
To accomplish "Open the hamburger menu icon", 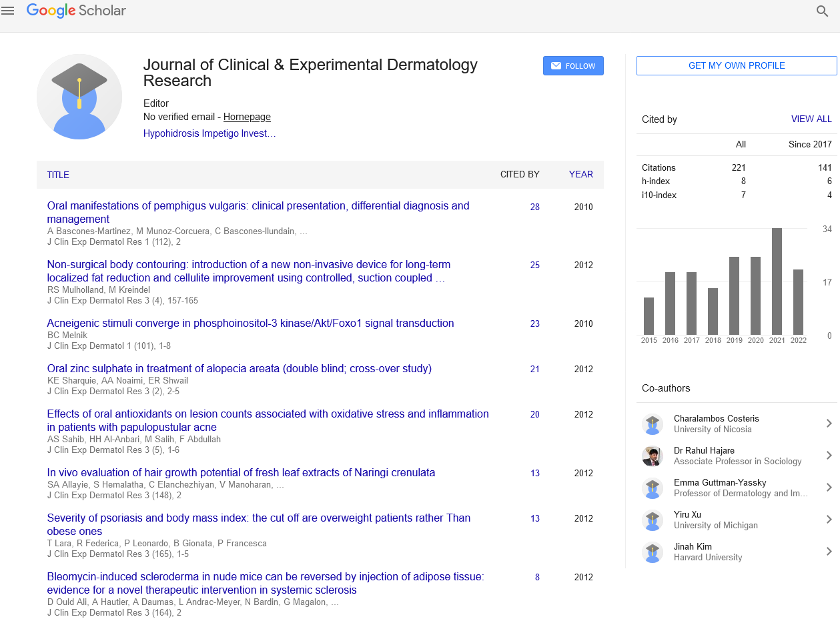I will coord(8,11).
